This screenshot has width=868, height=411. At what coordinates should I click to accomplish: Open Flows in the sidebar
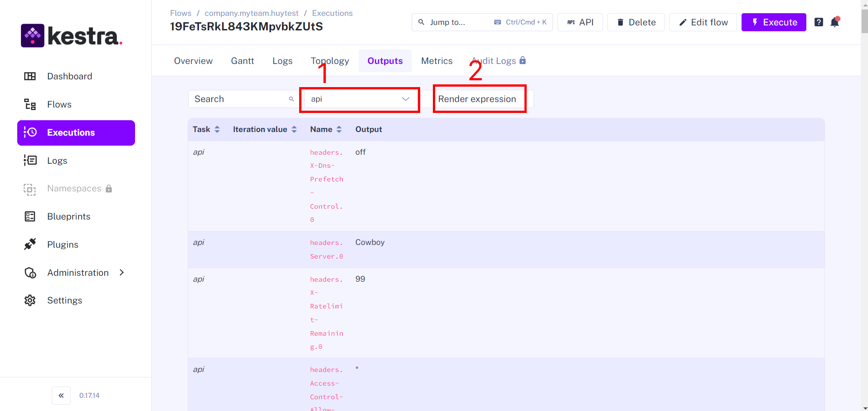[x=59, y=104]
